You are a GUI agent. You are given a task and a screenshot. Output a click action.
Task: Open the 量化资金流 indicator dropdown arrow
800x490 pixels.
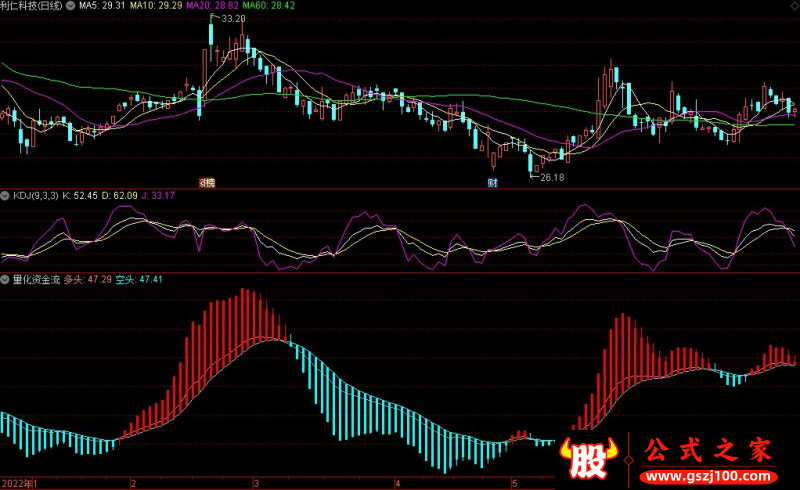(5, 279)
